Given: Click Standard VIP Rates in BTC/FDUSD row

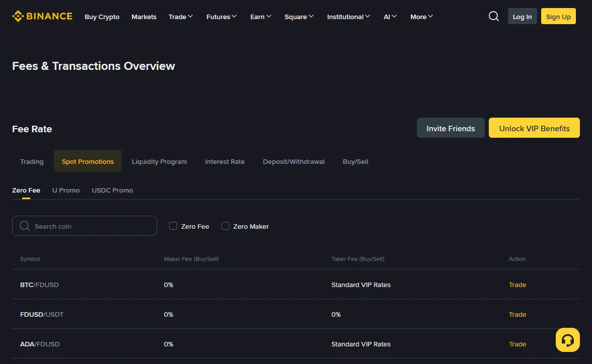Looking at the screenshot, I should pyautogui.click(x=361, y=285).
